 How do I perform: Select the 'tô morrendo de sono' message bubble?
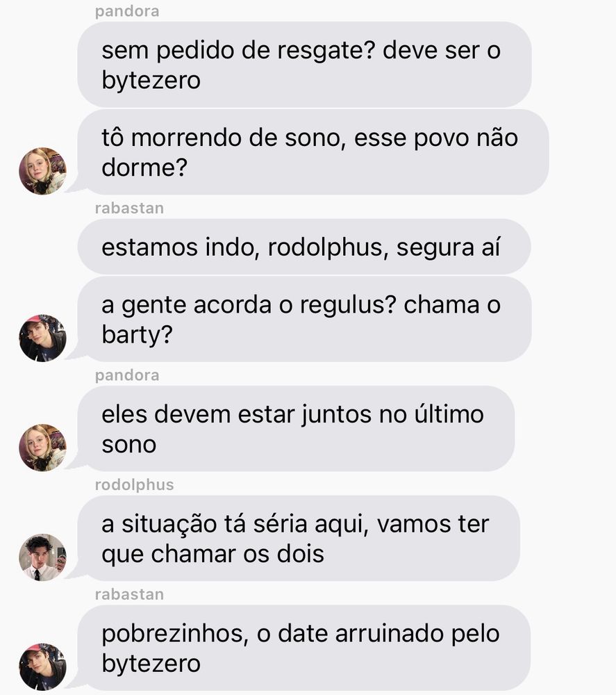pos(313,152)
